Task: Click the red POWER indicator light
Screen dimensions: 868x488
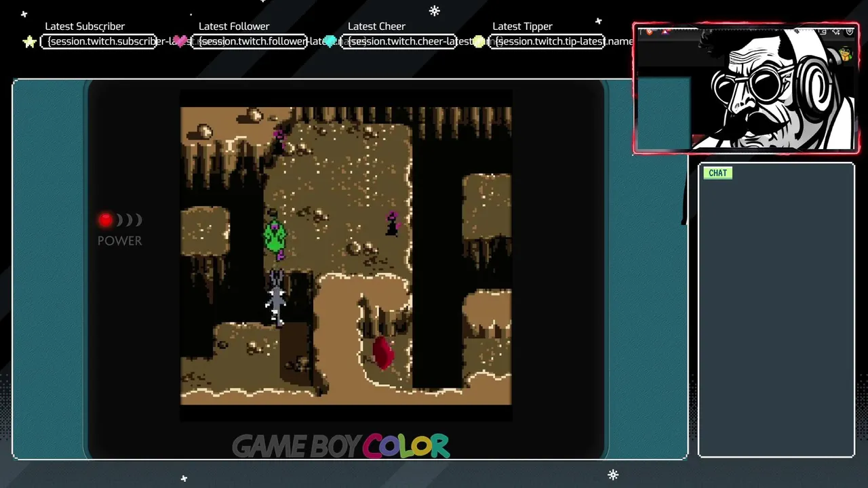Action: [105, 220]
